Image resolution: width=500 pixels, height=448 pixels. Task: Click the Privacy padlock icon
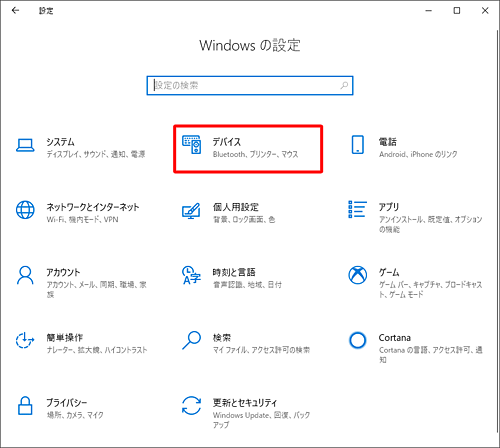pos(25,406)
